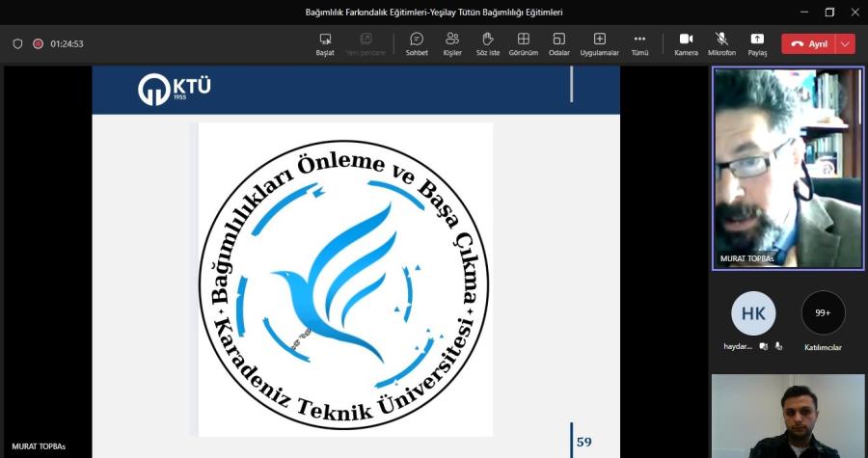Click haydar's muted microphone icon

pos(779,346)
